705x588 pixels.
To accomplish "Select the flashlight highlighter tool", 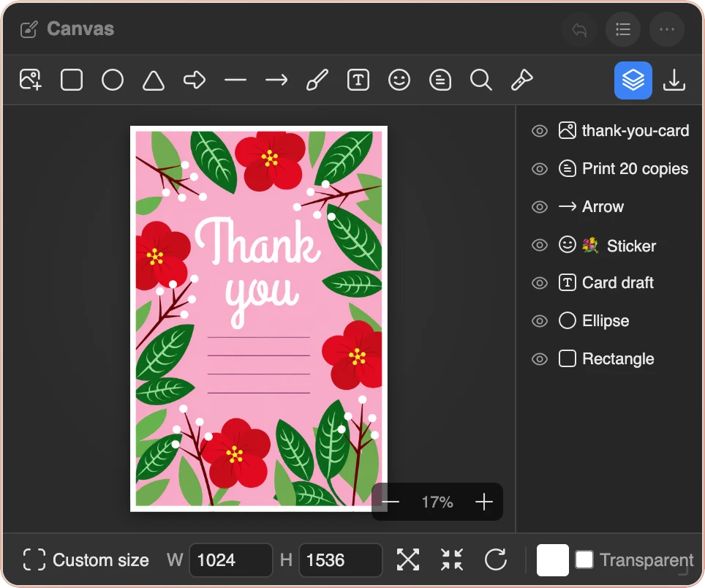I will [x=521, y=80].
